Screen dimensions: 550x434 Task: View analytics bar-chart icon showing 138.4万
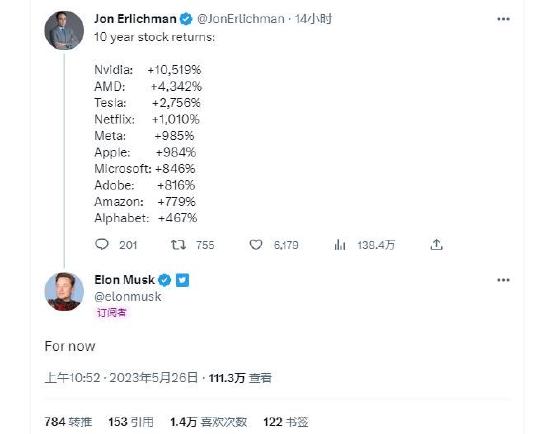[340, 245]
